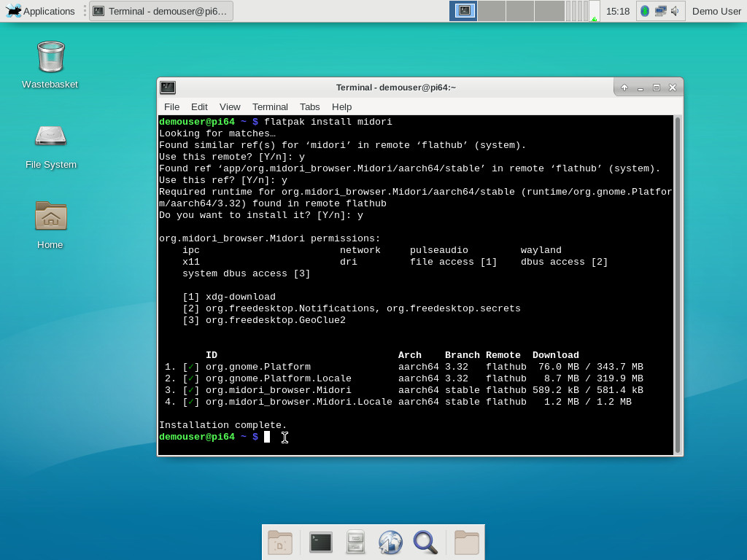Click the '589.2 kB / 581.4 kB' value
The image size is (747, 560).
coord(588,390)
